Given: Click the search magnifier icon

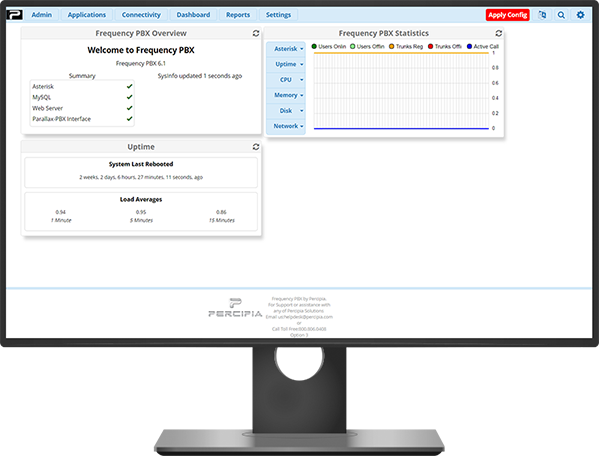Looking at the screenshot, I should pyautogui.click(x=562, y=15).
